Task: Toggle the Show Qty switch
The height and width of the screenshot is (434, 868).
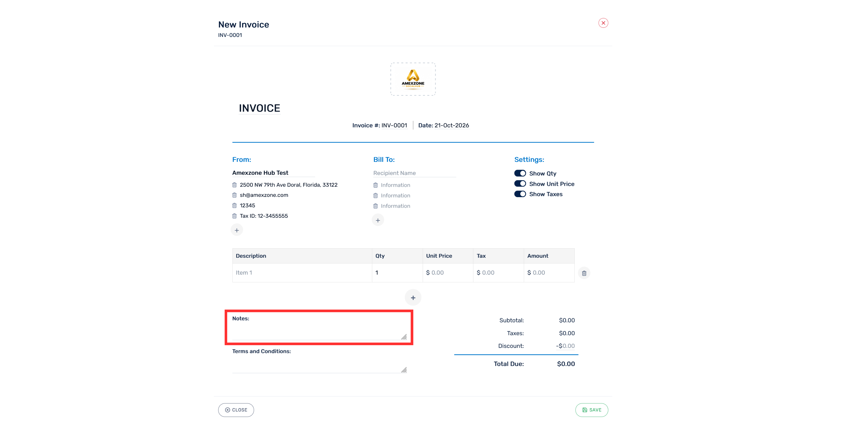Action: (520, 173)
